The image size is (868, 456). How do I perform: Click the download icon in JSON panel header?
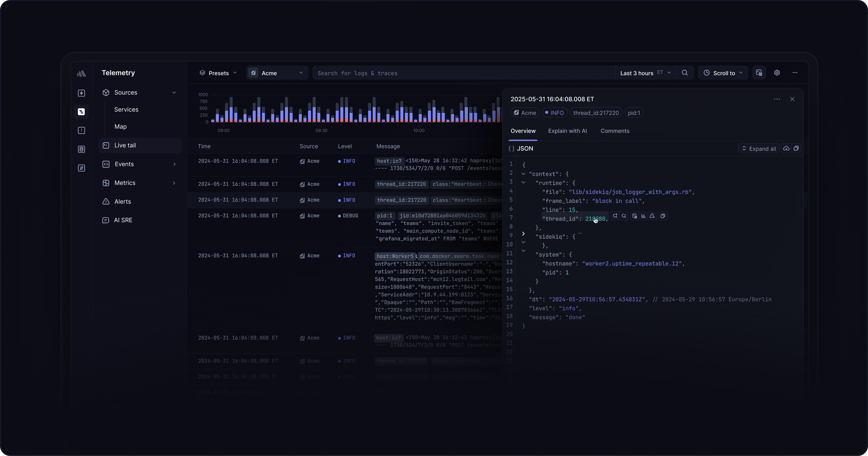[x=786, y=148]
